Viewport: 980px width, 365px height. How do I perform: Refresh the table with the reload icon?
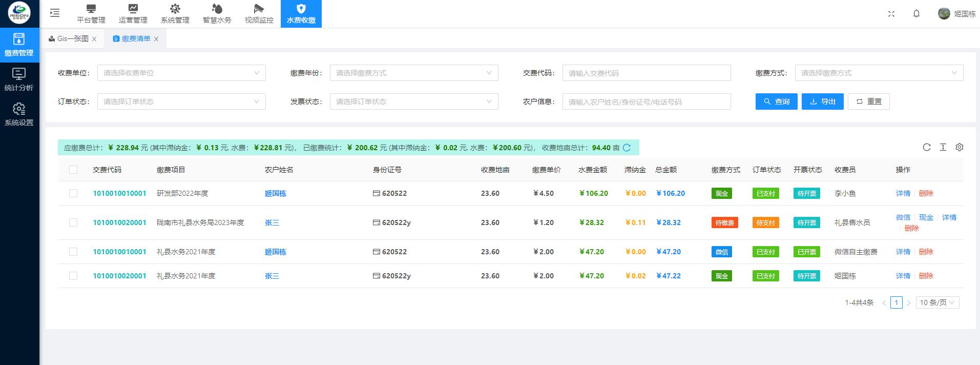pyautogui.click(x=926, y=148)
